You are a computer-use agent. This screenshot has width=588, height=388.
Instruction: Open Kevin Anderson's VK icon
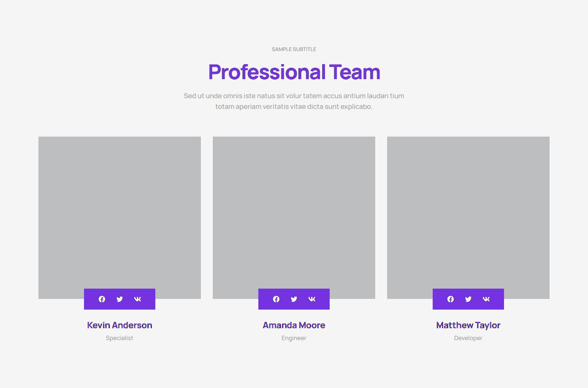point(137,299)
